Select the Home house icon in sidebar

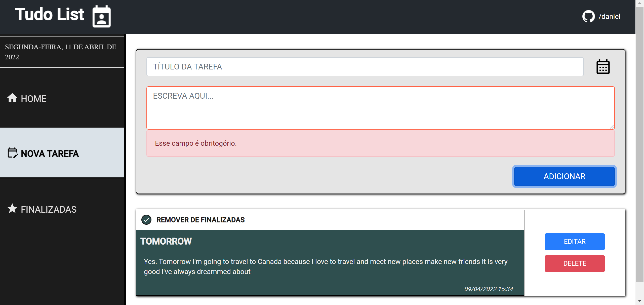pyautogui.click(x=12, y=98)
